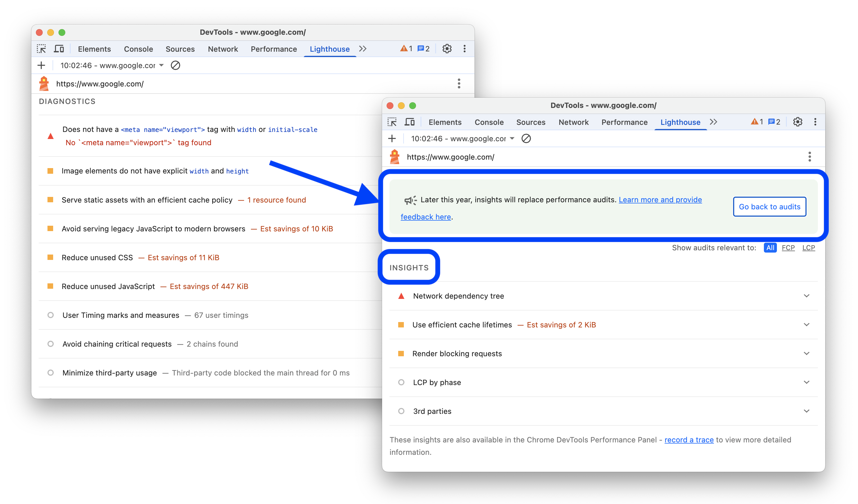Image resolution: width=858 pixels, height=504 pixels.
Task: Filter audits by FCP
Action: pyautogui.click(x=788, y=248)
